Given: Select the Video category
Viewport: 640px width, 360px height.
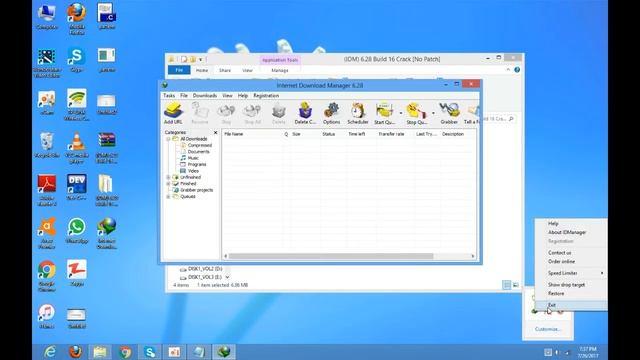Looking at the screenshot, I should [193, 171].
